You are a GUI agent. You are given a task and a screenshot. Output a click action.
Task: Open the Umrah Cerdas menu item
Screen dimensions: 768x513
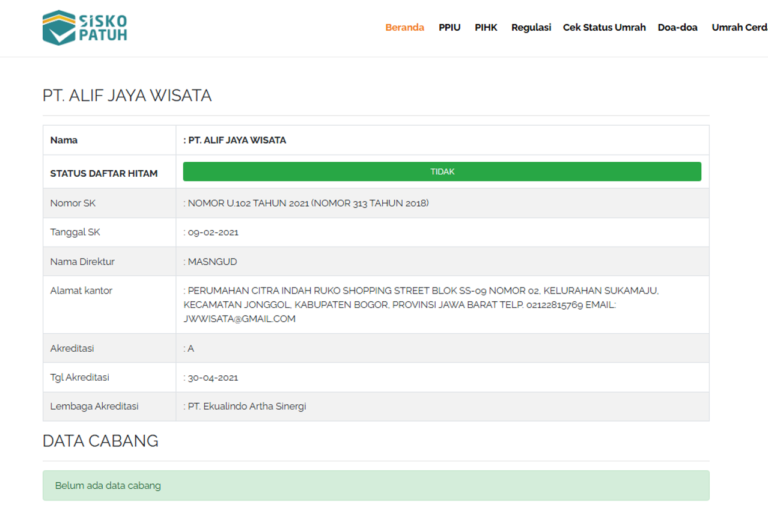740,27
